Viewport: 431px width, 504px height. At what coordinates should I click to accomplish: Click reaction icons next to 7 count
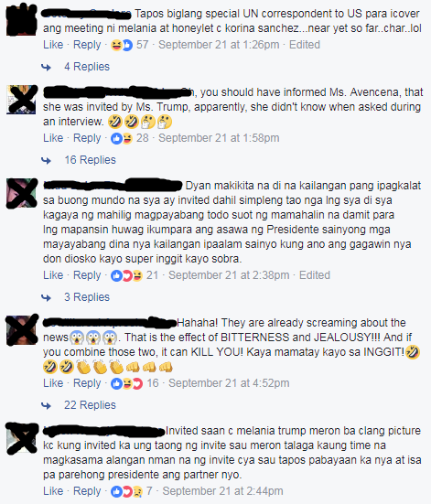[x=126, y=491]
